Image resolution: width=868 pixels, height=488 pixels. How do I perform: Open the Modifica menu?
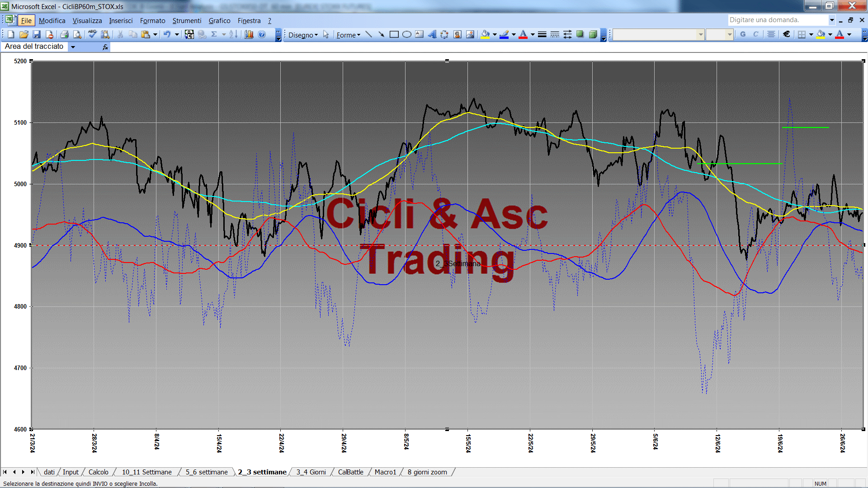[52, 21]
